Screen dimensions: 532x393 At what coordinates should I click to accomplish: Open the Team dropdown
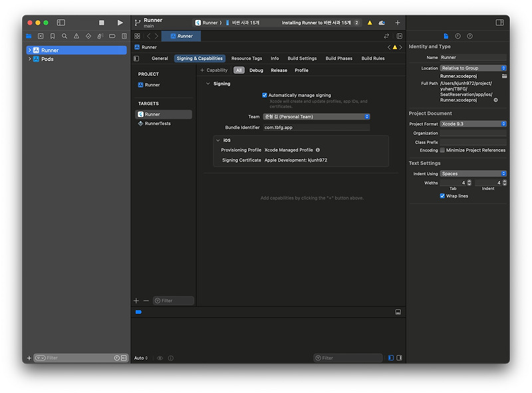(x=317, y=116)
